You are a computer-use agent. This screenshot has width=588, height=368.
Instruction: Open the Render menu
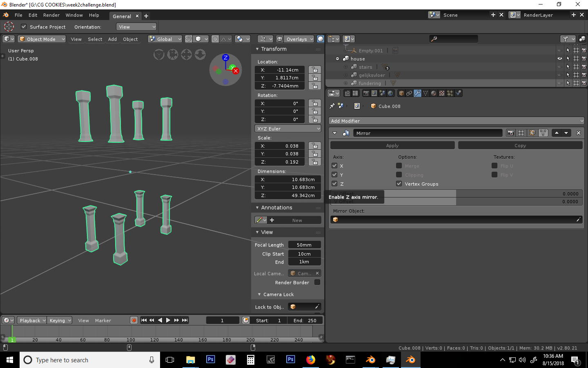pyautogui.click(x=51, y=15)
